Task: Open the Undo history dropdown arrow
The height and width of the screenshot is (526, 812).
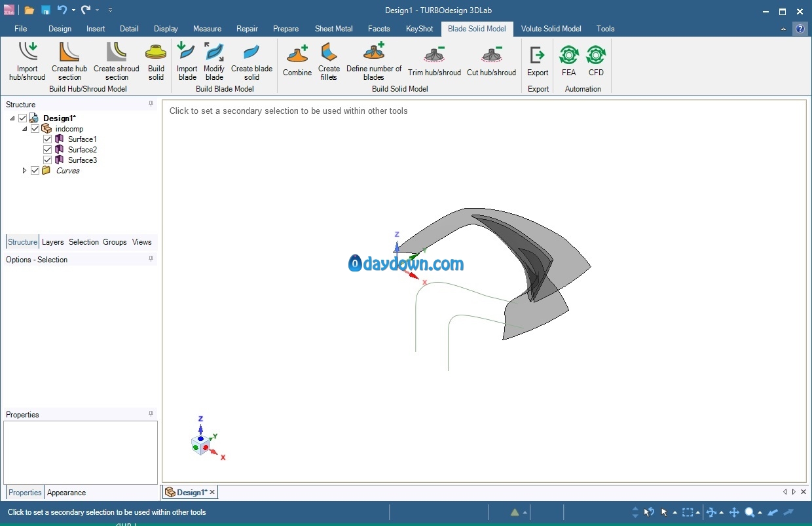Action: [x=73, y=10]
